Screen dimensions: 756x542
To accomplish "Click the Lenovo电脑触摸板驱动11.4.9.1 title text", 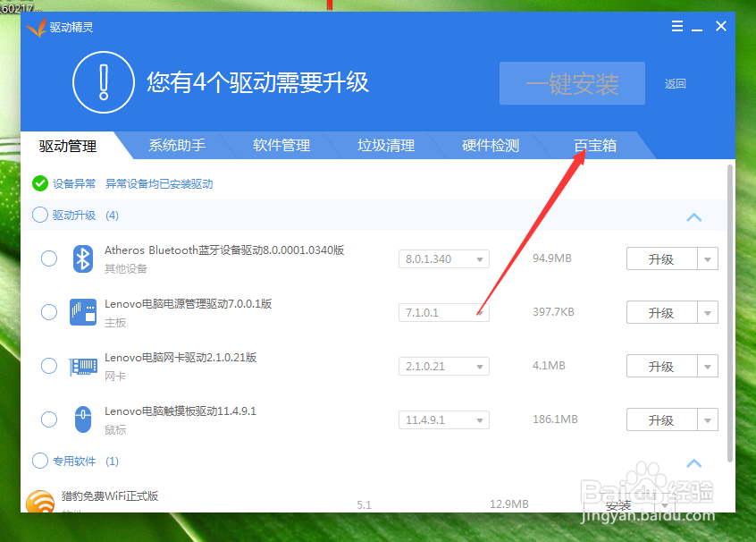I will click(181, 411).
